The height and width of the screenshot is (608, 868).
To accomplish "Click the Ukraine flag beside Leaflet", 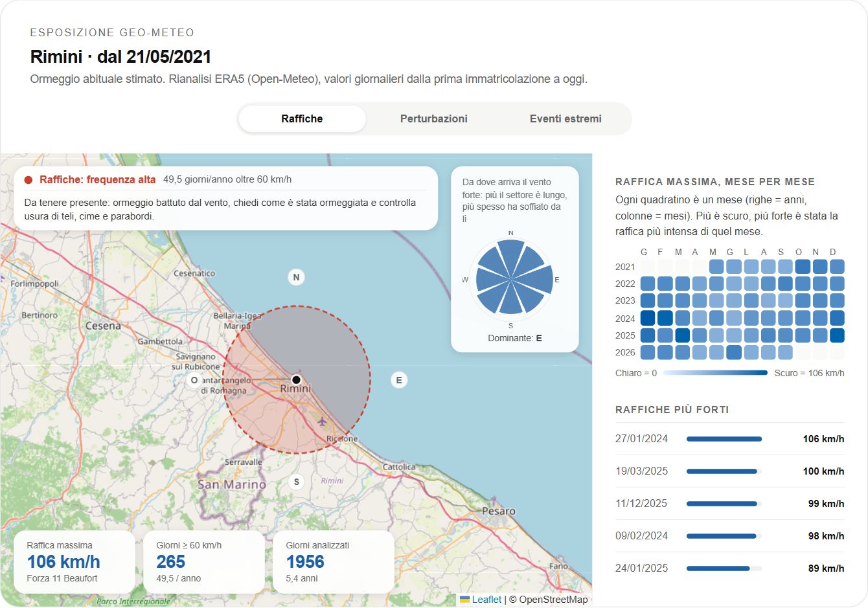I will (464, 600).
